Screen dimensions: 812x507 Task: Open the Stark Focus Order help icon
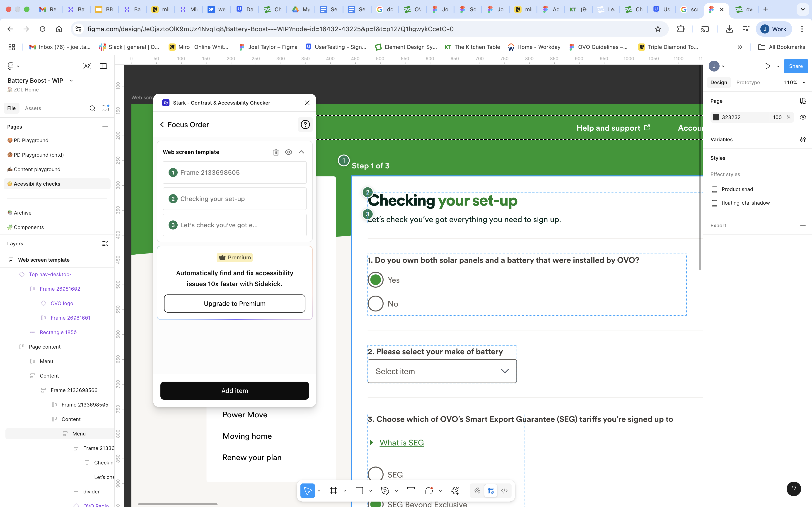pyautogui.click(x=305, y=125)
